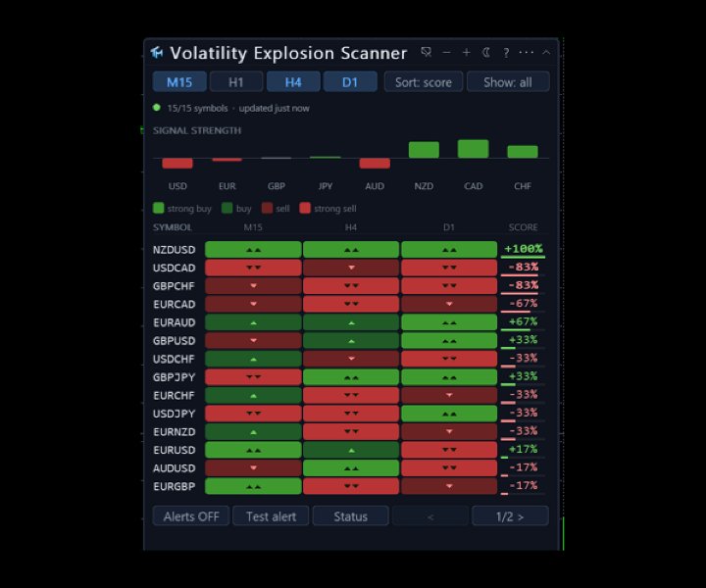Image resolution: width=706 pixels, height=588 pixels.
Task: Toggle the H1 timeframe button
Action: (236, 82)
